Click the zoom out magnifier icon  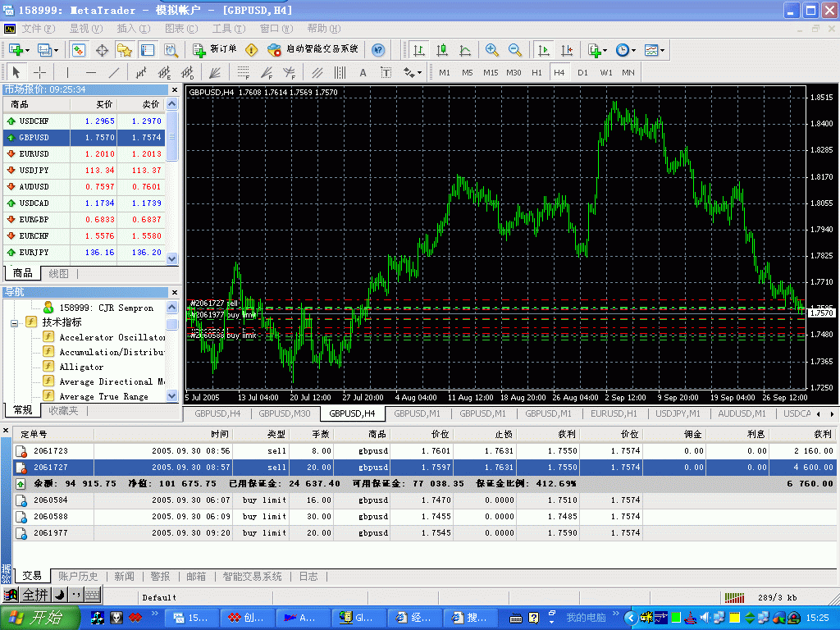514,50
